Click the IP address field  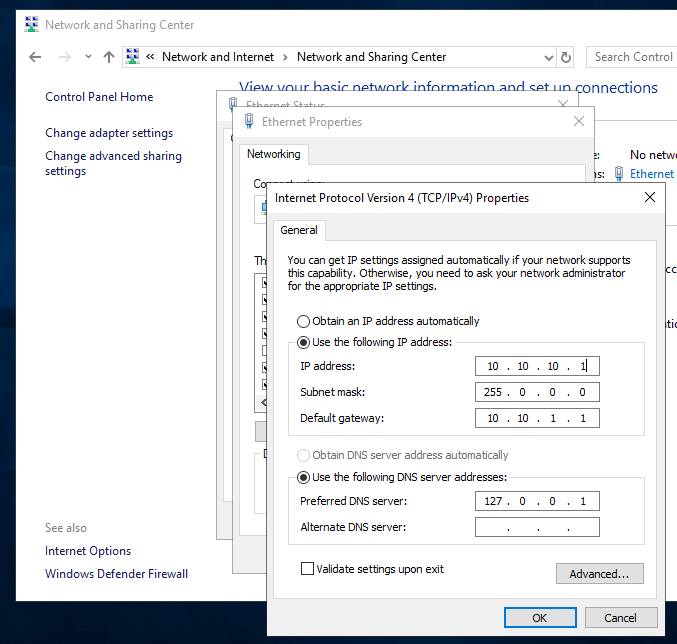tap(537, 366)
